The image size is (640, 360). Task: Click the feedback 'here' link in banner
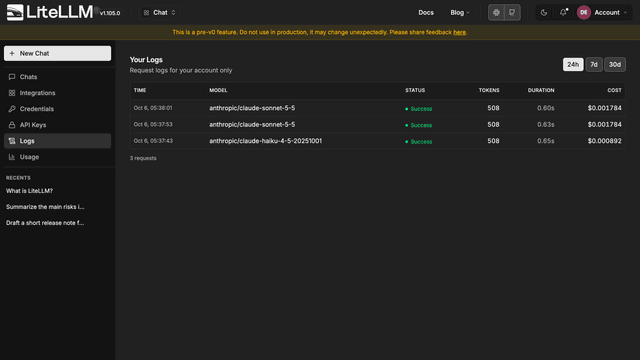coord(459,32)
